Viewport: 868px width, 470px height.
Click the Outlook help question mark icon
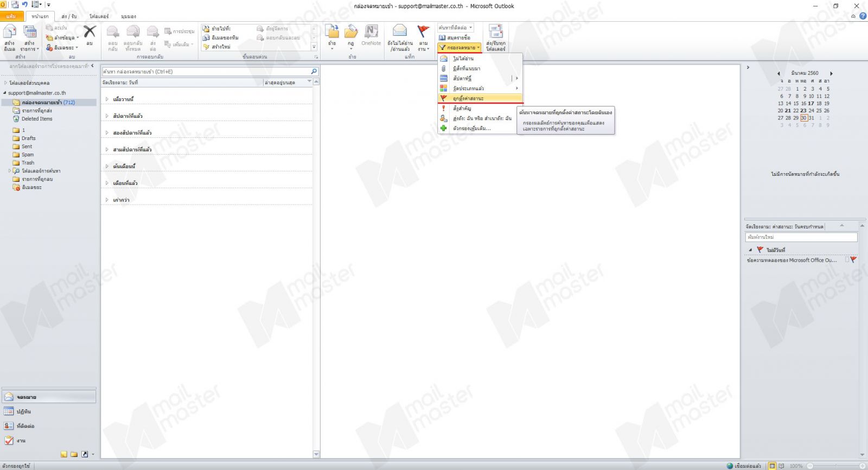tap(863, 16)
